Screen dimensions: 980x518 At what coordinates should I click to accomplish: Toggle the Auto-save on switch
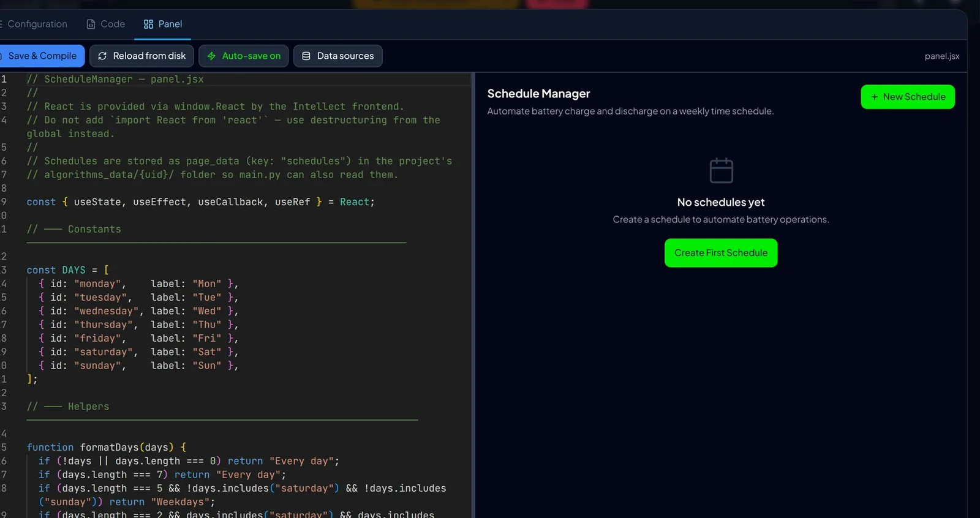(244, 56)
